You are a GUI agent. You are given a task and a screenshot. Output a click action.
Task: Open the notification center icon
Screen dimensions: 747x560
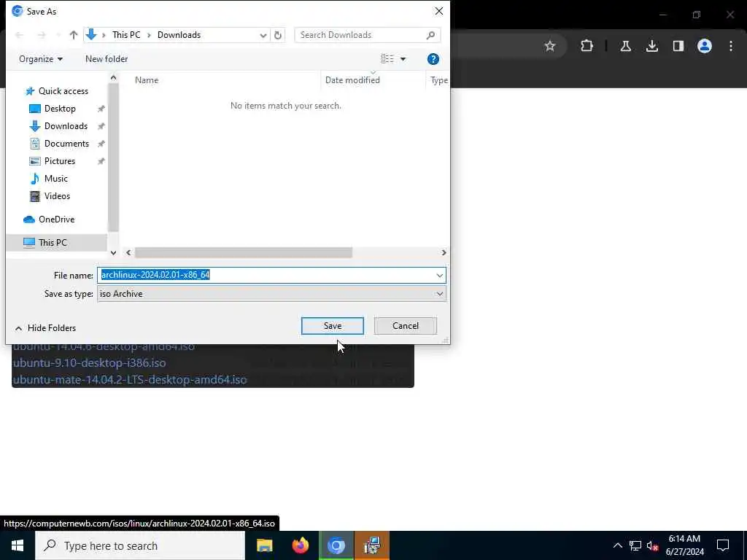coord(723,545)
